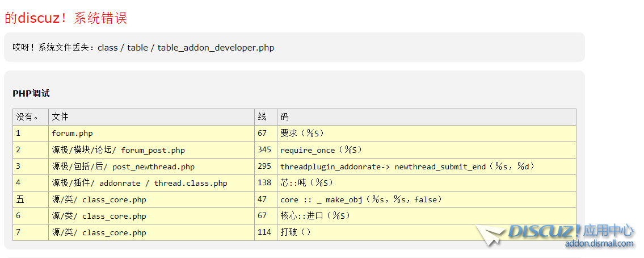Image resolution: width=644 pixels, height=258 pixels.
Task: Click the 文件 column header
Action: pos(60,117)
